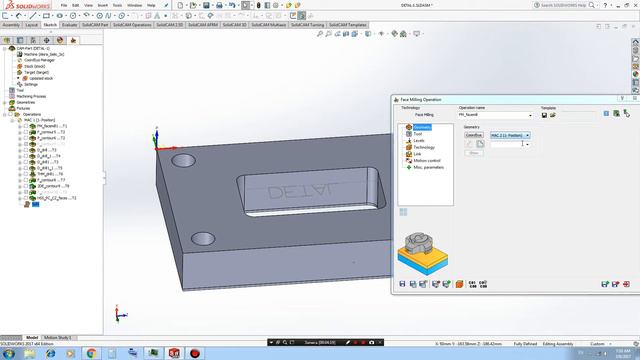Select the Line sketch tool

pyautogui.click(x=33, y=16)
